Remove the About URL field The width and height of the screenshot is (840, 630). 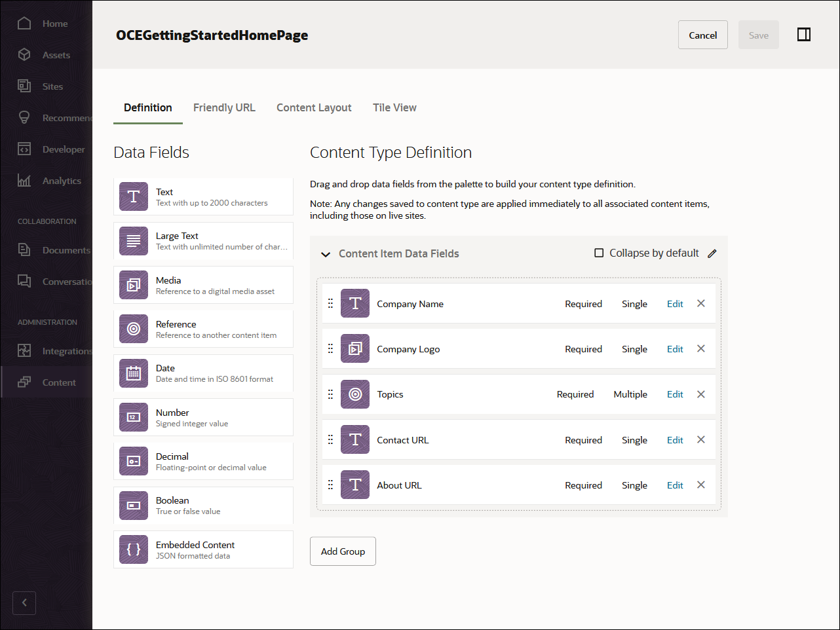(x=700, y=485)
